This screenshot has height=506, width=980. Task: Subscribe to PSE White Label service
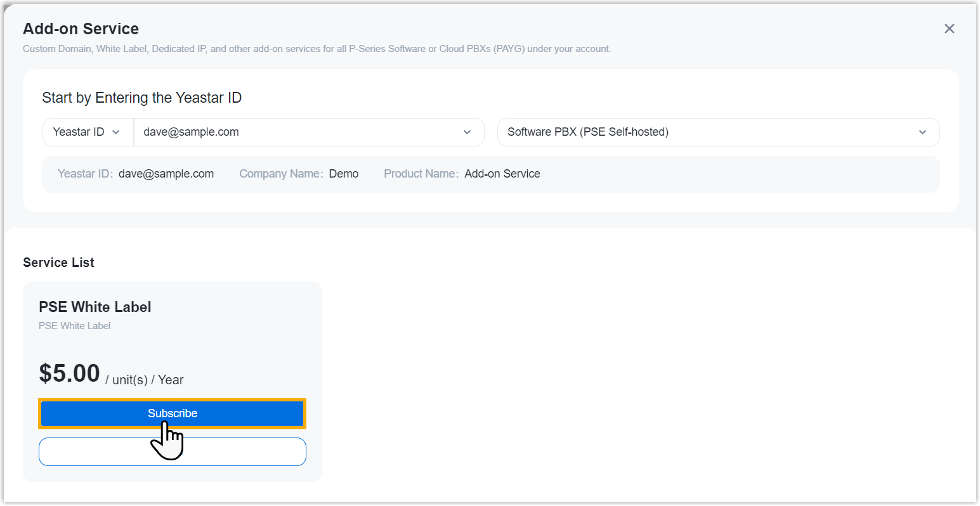coord(173,413)
